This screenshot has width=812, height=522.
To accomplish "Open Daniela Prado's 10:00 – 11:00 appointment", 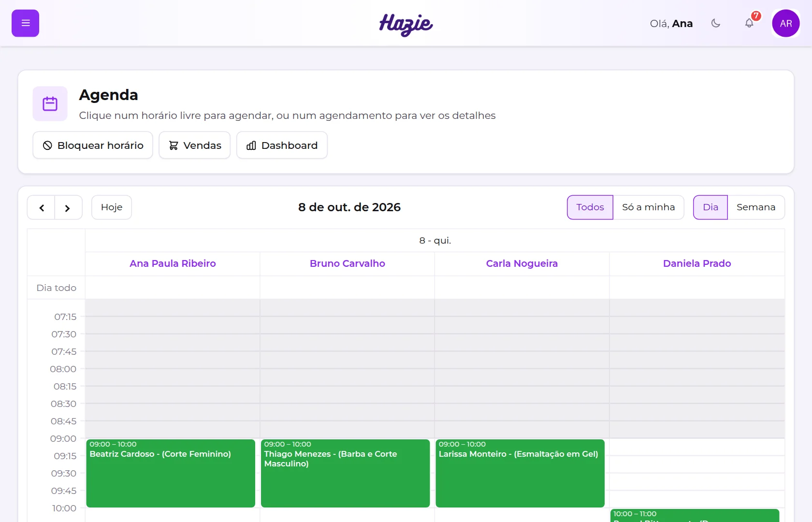I will pyautogui.click(x=695, y=515).
